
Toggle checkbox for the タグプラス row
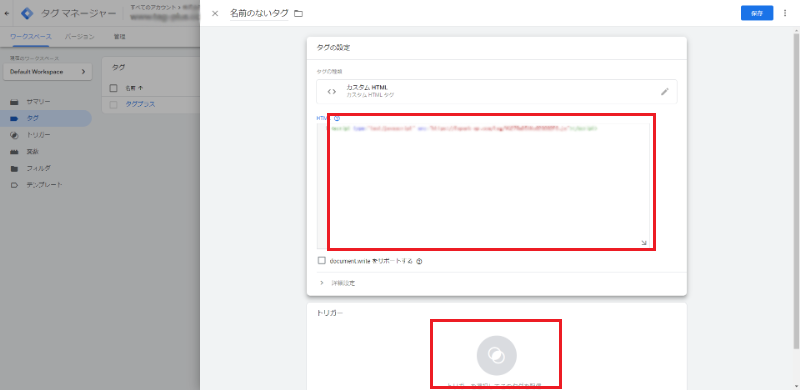(113, 105)
